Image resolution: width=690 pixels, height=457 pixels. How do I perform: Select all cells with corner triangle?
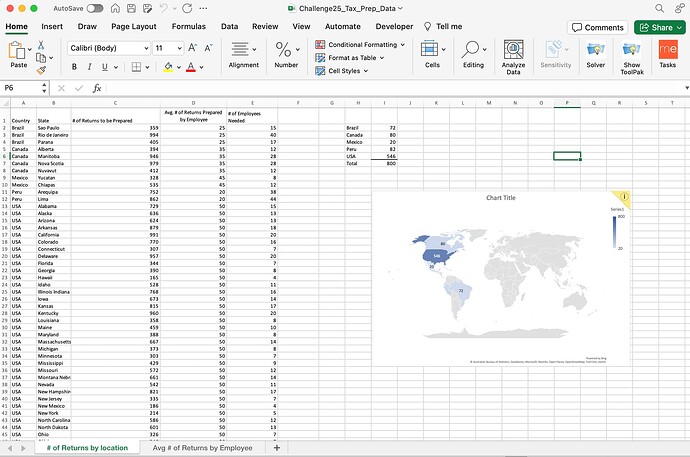(5, 103)
